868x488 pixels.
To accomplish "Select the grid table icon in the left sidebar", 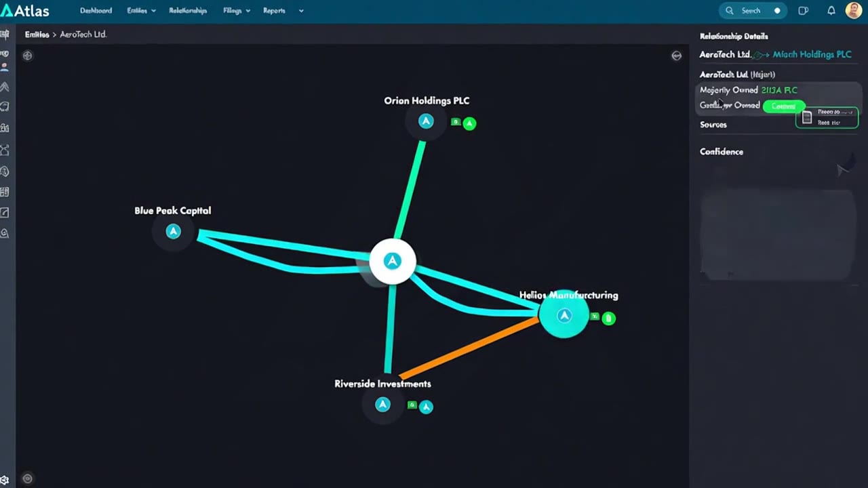I will (4, 192).
